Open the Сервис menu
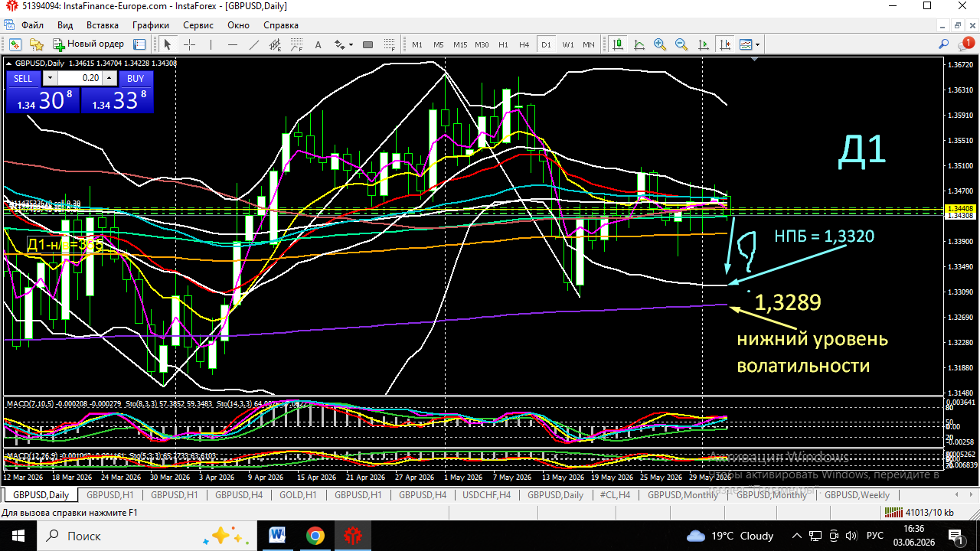Viewport: 980px width, 551px height. coord(198,24)
